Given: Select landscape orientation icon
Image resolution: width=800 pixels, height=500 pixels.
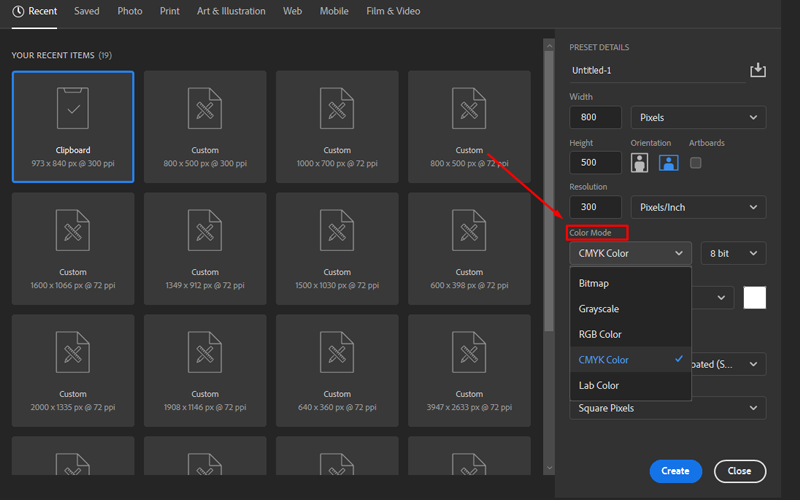Looking at the screenshot, I should 668,163.
